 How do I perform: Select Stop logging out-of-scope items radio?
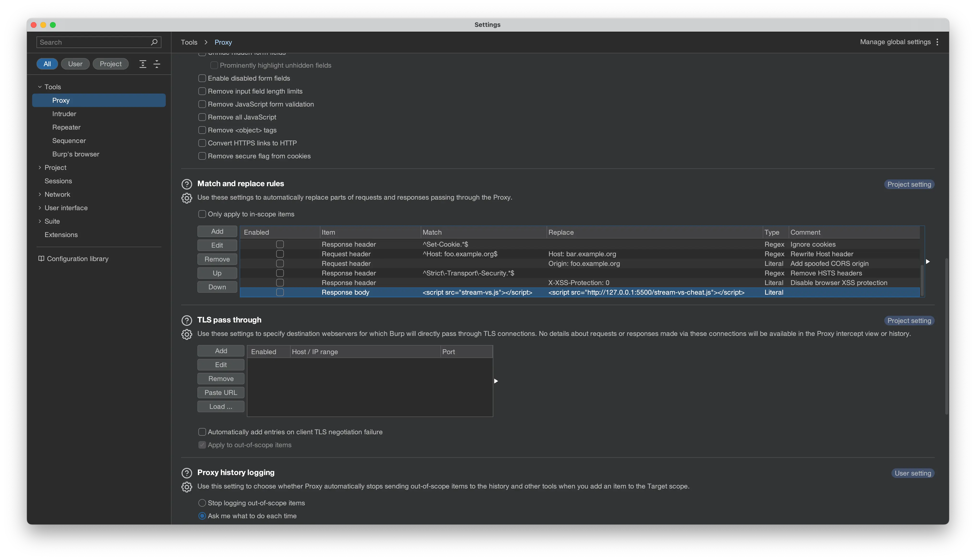click(202, 503)
